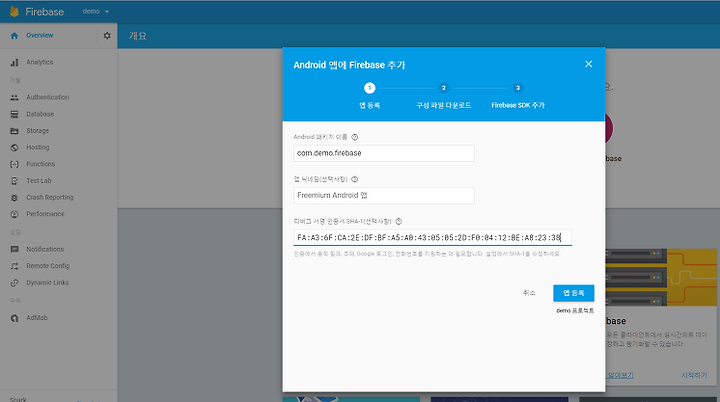
Task: Click the Notifications message icon
Action: (x=14, y=249)
